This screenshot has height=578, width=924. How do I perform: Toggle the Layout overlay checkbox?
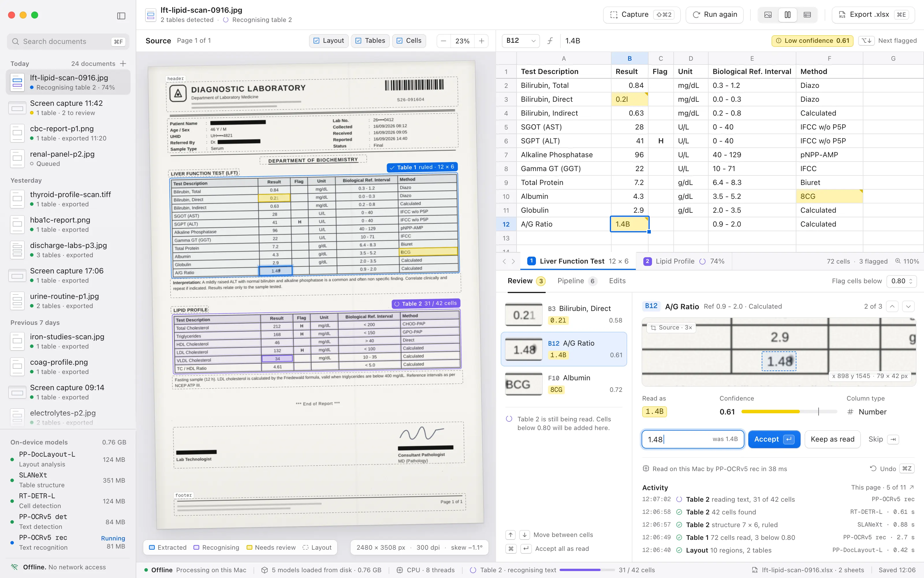(328, 41)
